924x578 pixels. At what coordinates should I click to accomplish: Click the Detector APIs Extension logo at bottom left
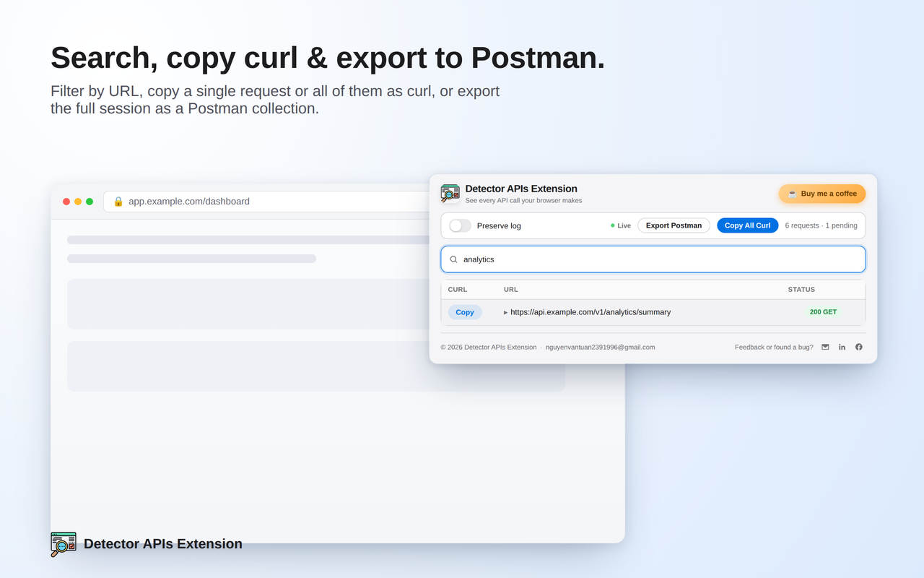(x=64, y=544)
